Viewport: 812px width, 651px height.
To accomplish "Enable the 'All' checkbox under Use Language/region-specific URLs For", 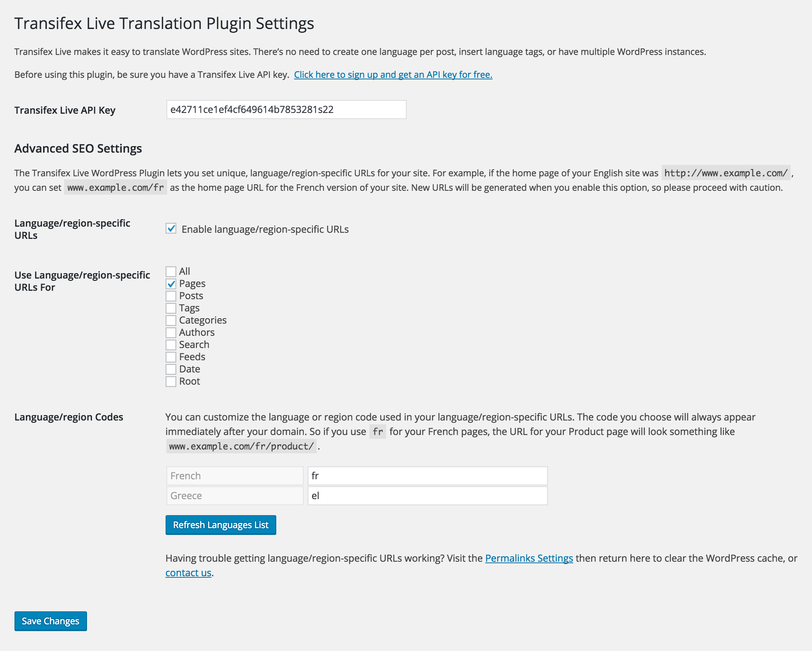I will (171, 271).
